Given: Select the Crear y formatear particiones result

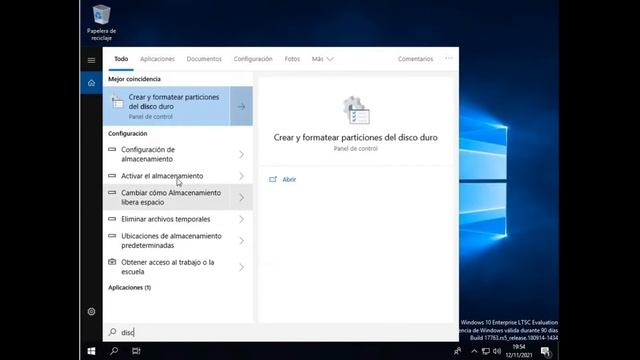Looking at the screenshot, I should point(167,106).
